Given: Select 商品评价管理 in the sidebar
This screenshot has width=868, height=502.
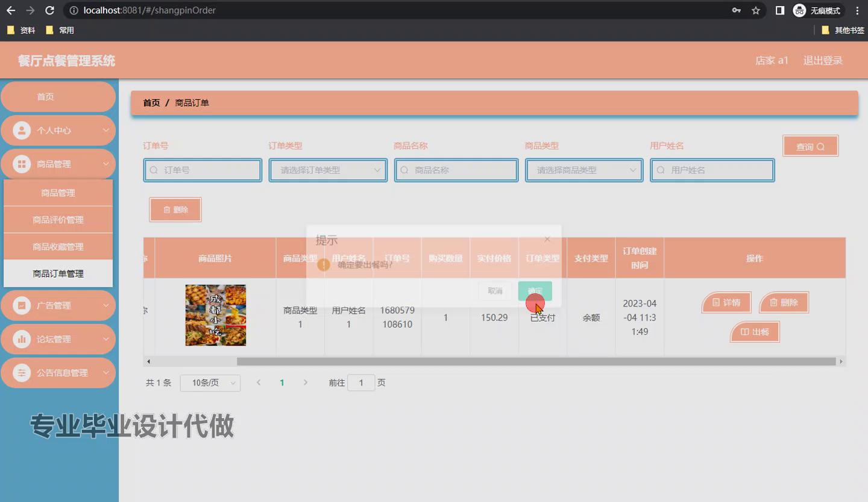Looking at the screenshot, I should coord(58,220).
